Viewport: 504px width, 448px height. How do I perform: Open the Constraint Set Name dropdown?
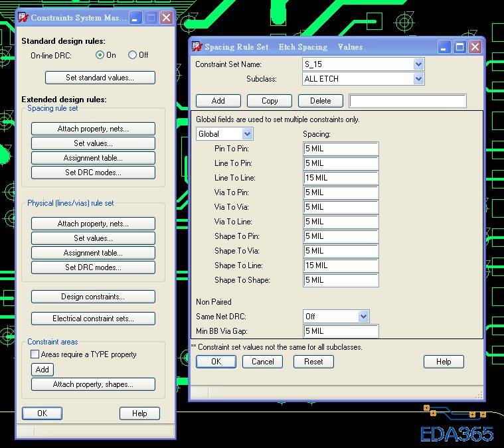point(418,64)
